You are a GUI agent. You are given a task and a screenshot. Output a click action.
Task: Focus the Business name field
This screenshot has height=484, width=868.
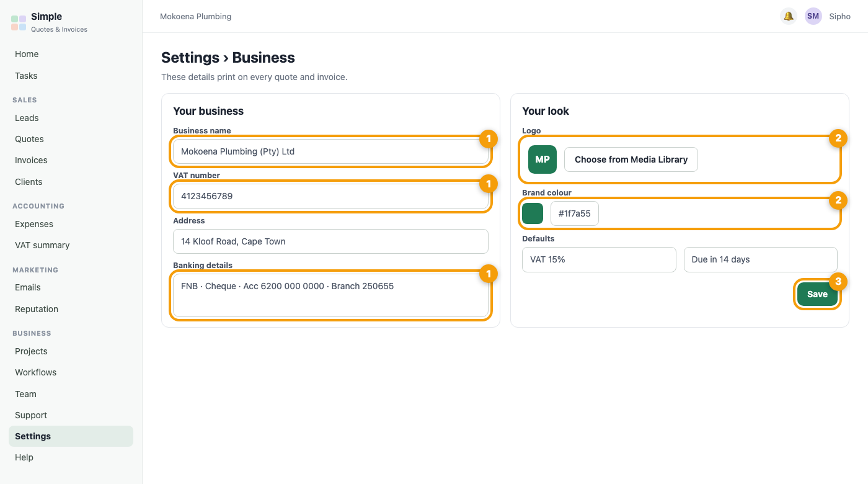pos(330,151)
